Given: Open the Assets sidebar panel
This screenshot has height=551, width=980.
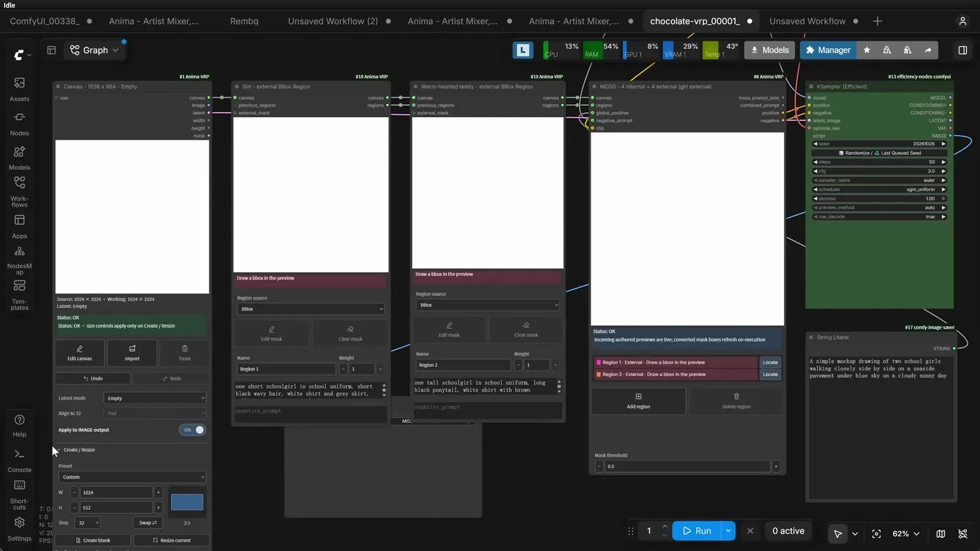Looking at the screenshot, I should [x=19, y=90].
